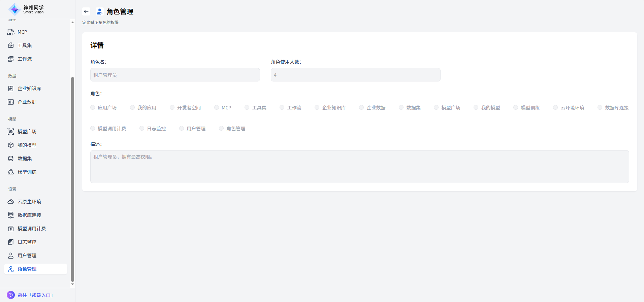Screen dimensions: 644x302
Task: Select the 开发者空间 role option
Action: (172, 107)
